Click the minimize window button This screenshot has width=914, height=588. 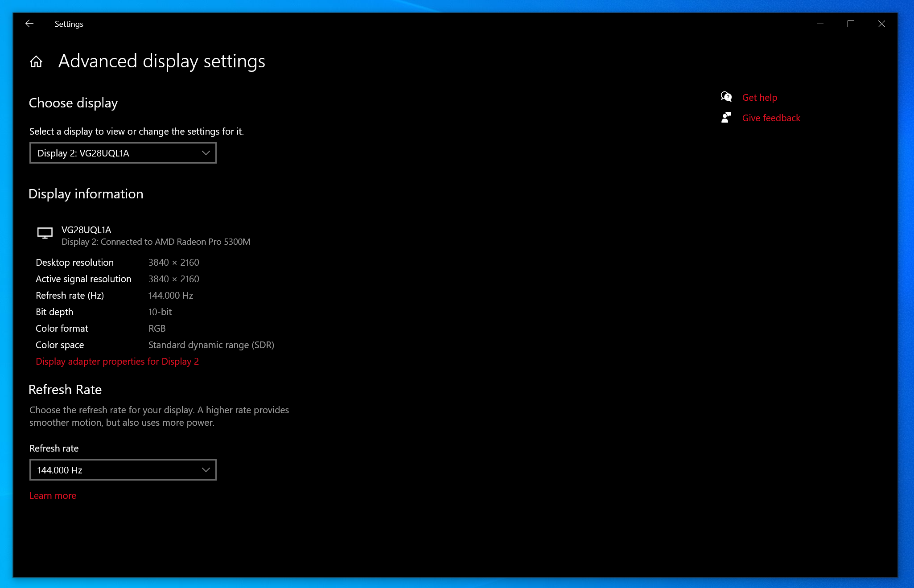pyautogui.click(x=820, y=24)
